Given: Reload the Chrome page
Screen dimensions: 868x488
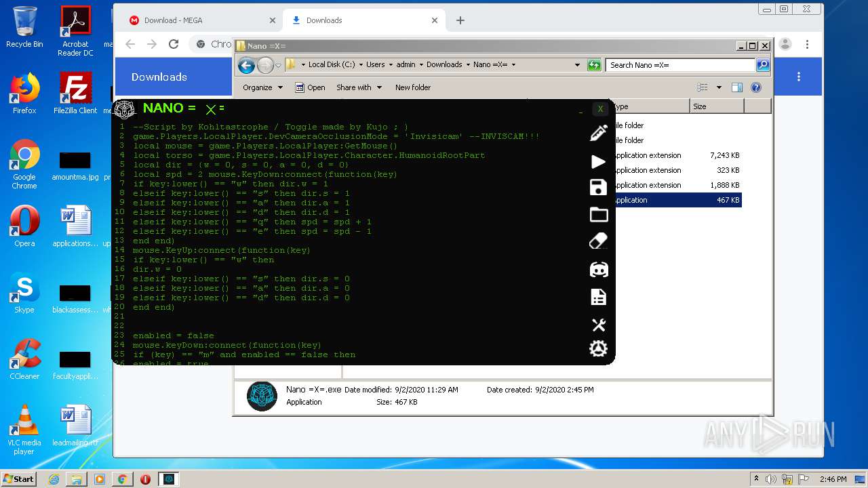Looking at the screenshot, I should coord(174,44).
